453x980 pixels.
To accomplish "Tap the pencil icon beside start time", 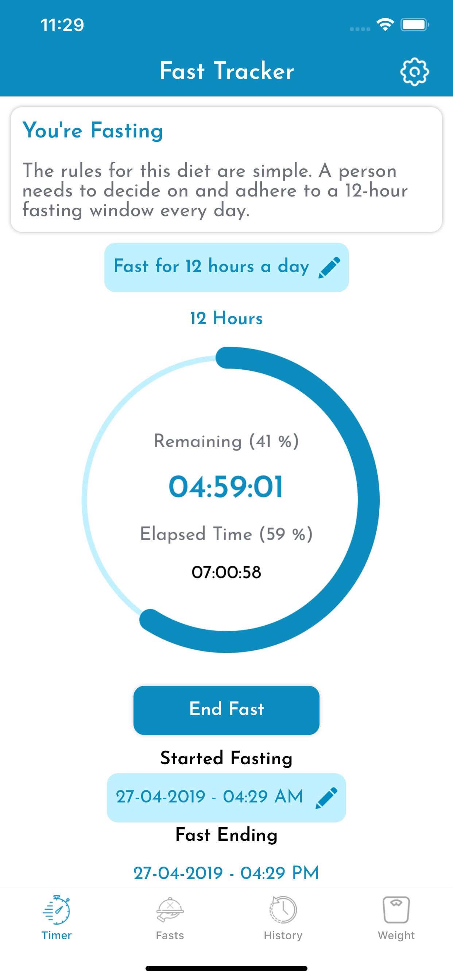I will click(x=326, y=797).
